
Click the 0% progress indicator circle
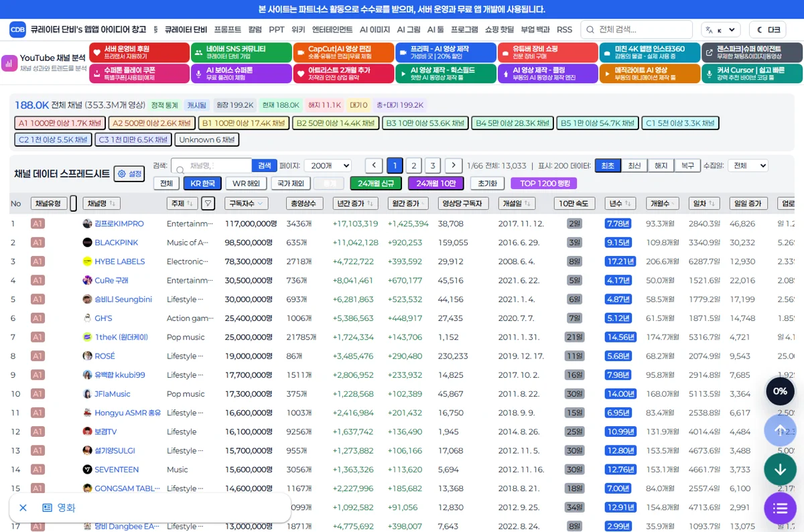coord(780,391)
